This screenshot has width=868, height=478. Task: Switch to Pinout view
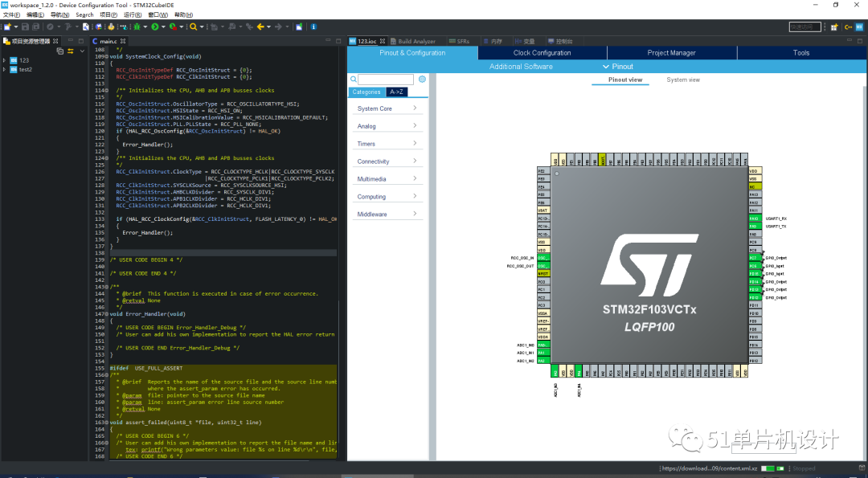[x=625, y=80]
